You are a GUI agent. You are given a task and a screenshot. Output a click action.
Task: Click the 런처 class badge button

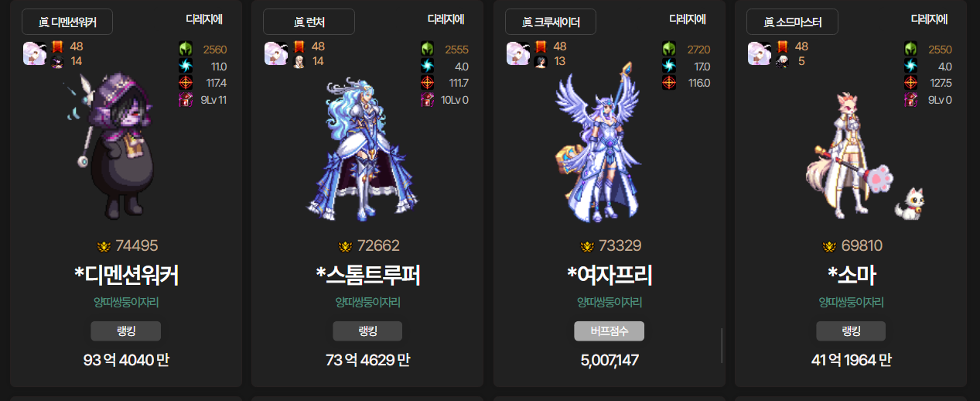(x=309, y=22)
